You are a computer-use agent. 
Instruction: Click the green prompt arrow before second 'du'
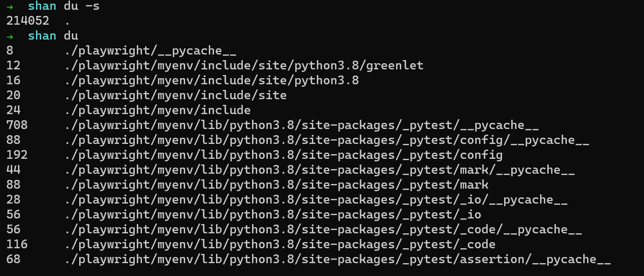pos(10,36)
